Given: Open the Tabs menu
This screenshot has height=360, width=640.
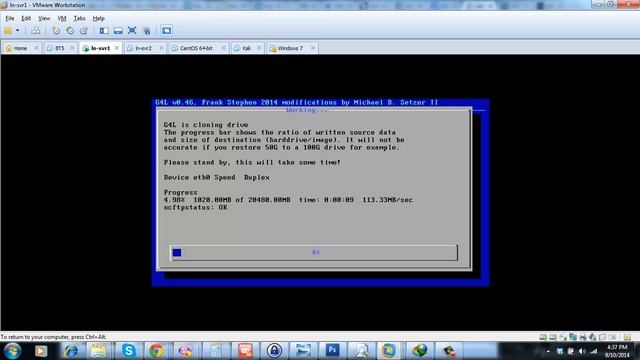Looking at the screenshot, I should point(79,18).
